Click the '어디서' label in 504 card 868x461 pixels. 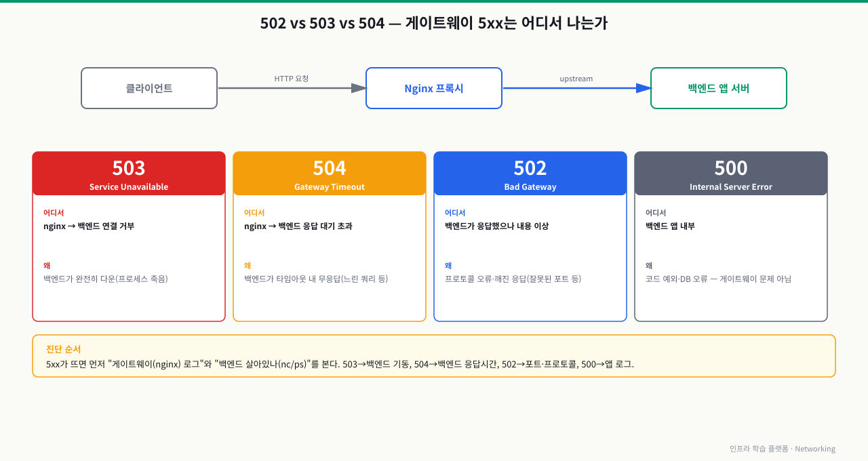pyautogui.click(x=254, y=213)
